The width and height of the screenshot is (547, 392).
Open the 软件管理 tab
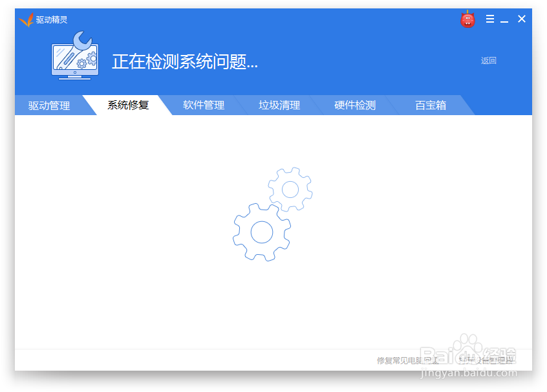pyautogui.click(x=203, y=105)
